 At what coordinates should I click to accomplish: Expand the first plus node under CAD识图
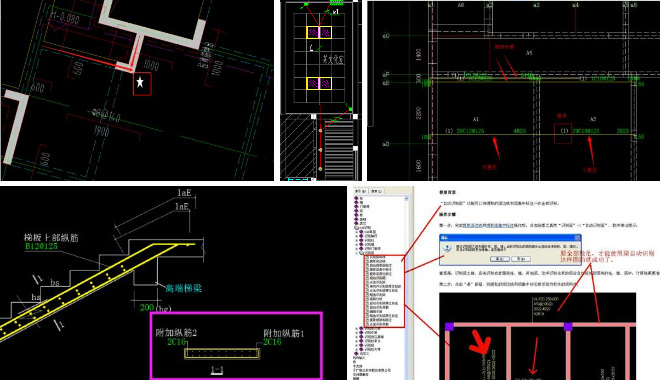click(356, 232)
